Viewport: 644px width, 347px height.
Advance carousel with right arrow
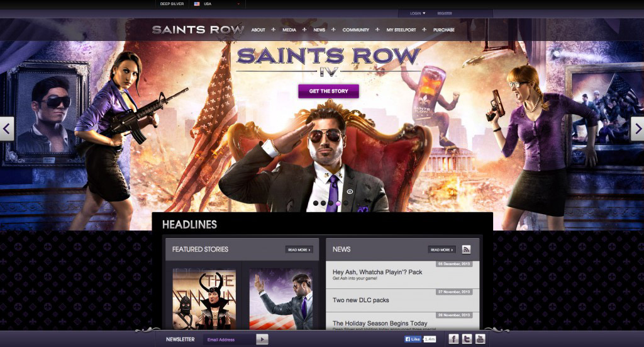(x=638, y=128)
